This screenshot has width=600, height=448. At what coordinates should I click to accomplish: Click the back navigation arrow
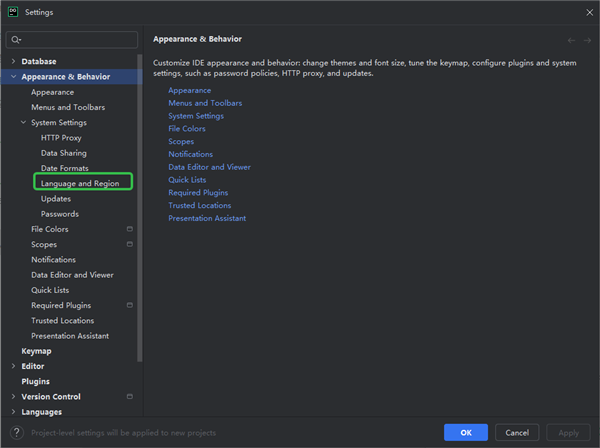(571, 40)
